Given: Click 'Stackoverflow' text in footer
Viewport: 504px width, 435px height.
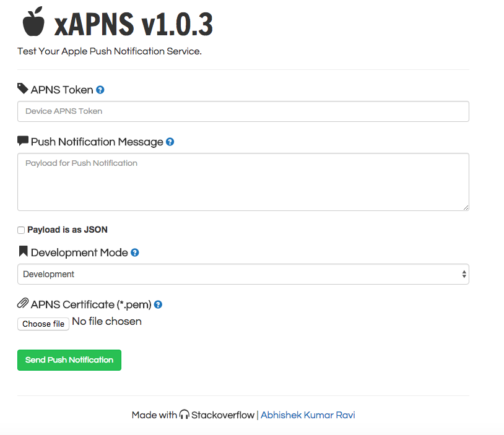Looking at the screenshot, I should pos(223,415).
